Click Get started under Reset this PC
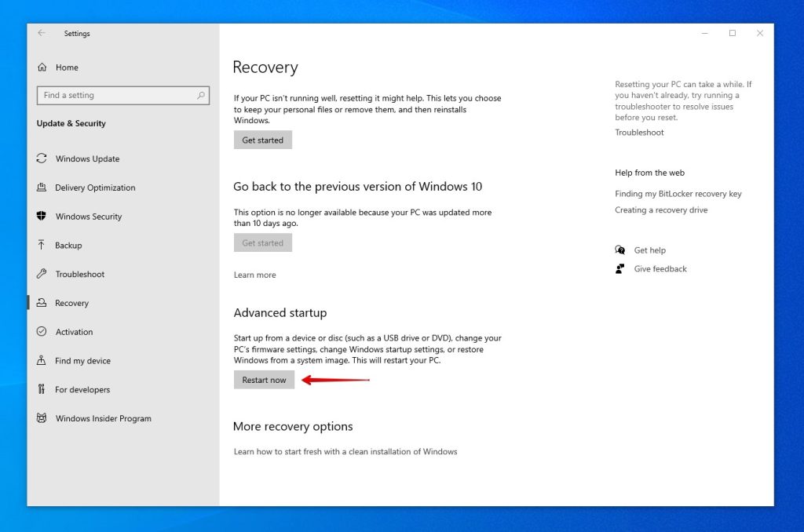The height and width of the screenshot is (532, 804). (x=262, y=140)
